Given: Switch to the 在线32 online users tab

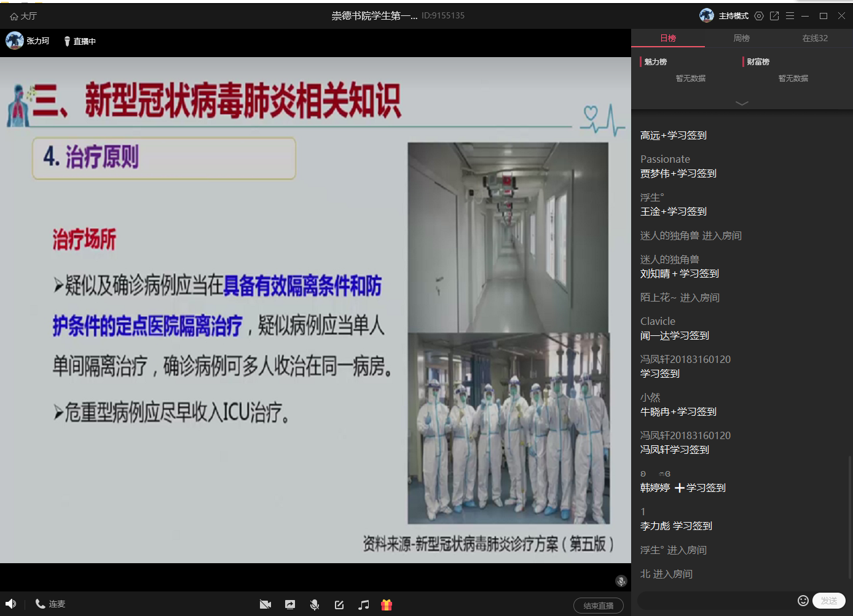Looking at the screenshot, I should click(815, 38).
